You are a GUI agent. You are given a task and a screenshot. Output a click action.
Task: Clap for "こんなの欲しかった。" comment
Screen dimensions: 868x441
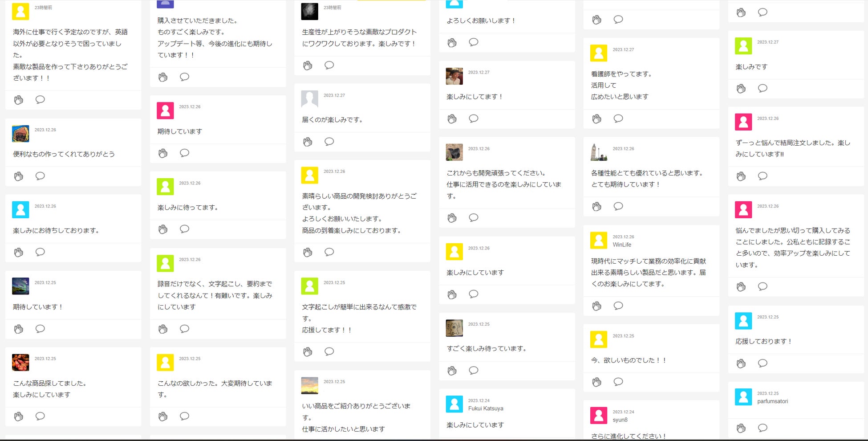click(163, 416)
